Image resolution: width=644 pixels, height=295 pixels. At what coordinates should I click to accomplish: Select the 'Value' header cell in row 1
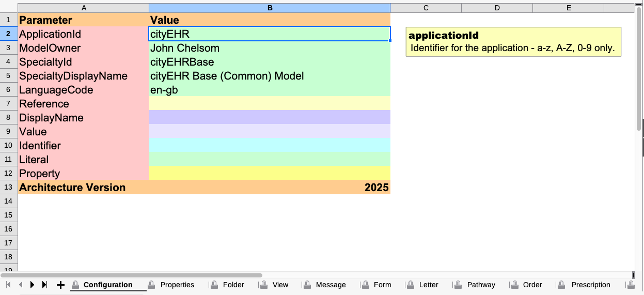(270, 20)
